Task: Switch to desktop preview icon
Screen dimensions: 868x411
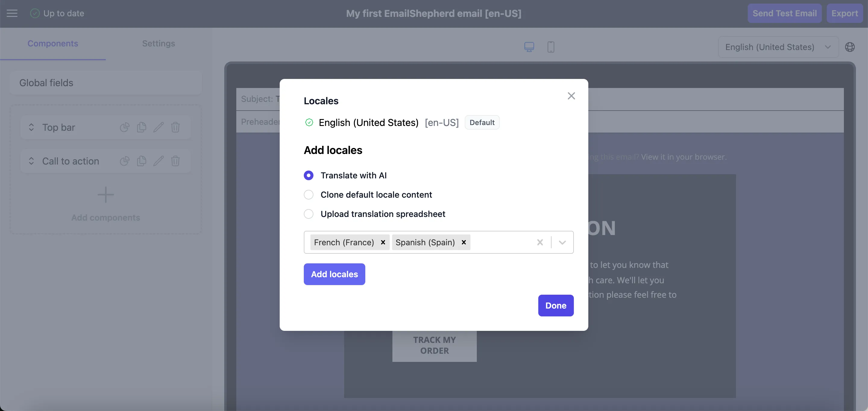Action: [529, 47]
